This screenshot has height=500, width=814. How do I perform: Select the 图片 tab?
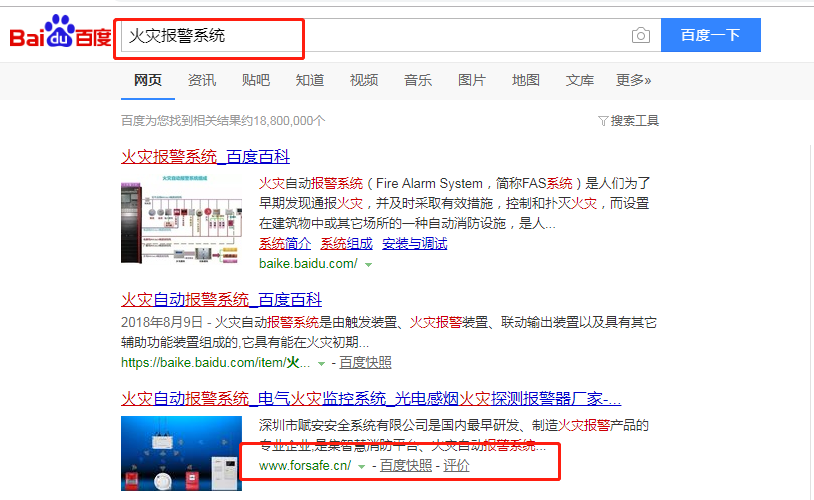(472, 80)
